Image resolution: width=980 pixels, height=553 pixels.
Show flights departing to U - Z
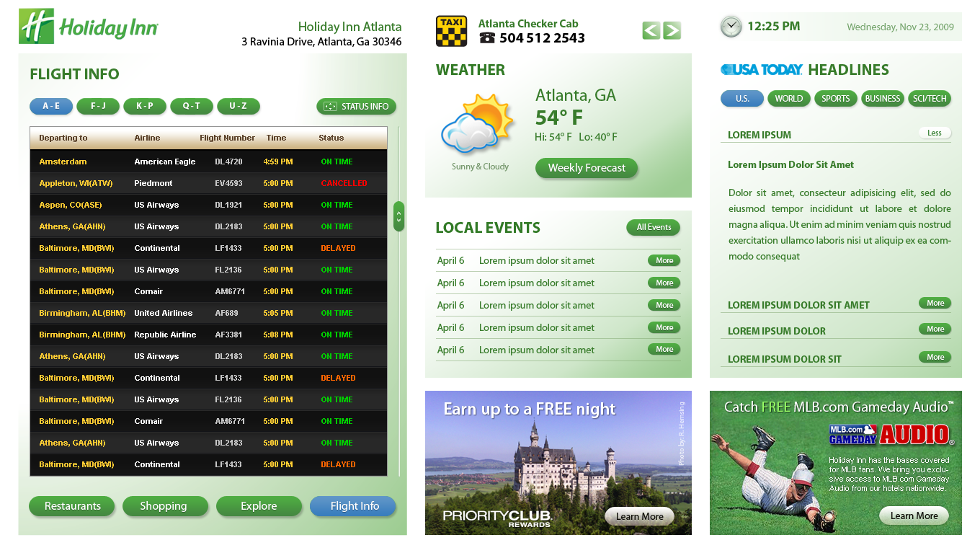[239, 106]
